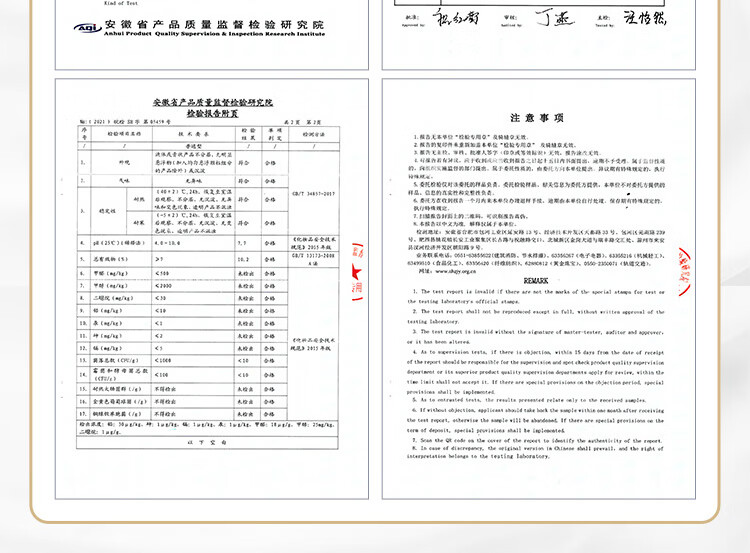The image size is (750, 553).
Task: Click the Anhui Product Quality Supervision institute name
Action: [215, 31]
